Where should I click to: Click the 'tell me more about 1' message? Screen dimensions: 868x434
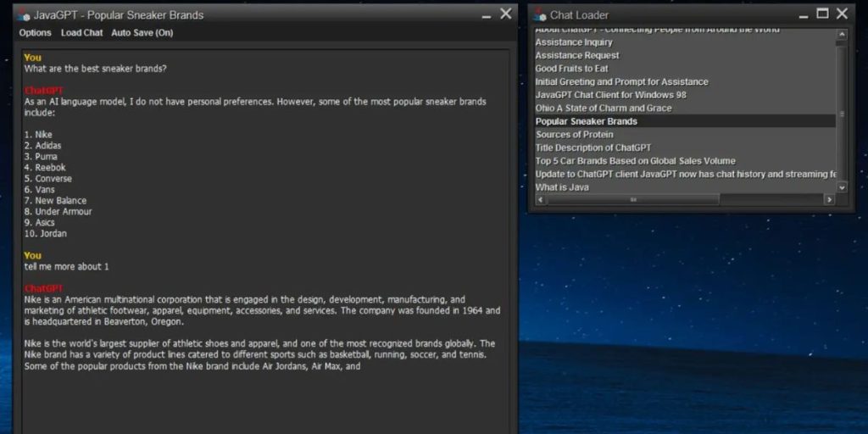point(66,266)
